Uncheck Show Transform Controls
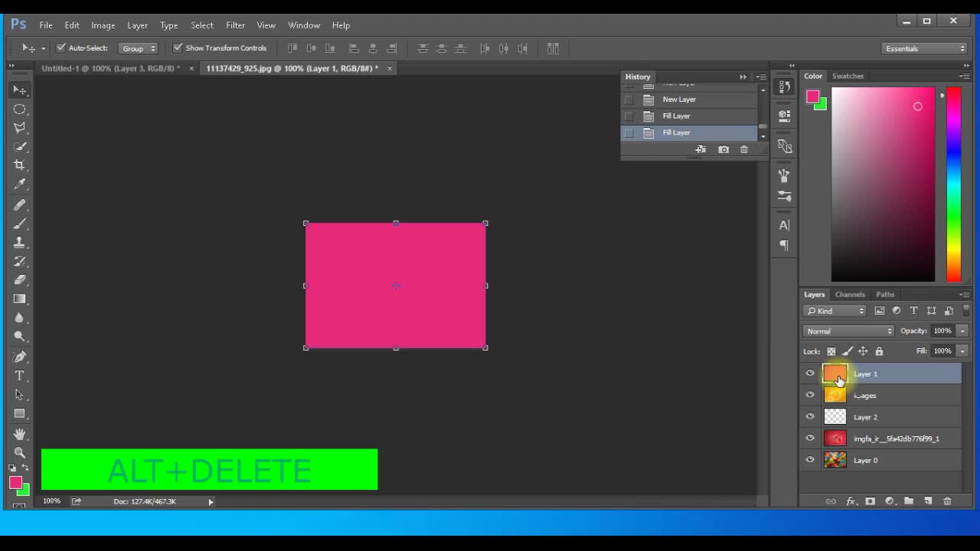Viewport: 980px width, 551px height. 178,48
